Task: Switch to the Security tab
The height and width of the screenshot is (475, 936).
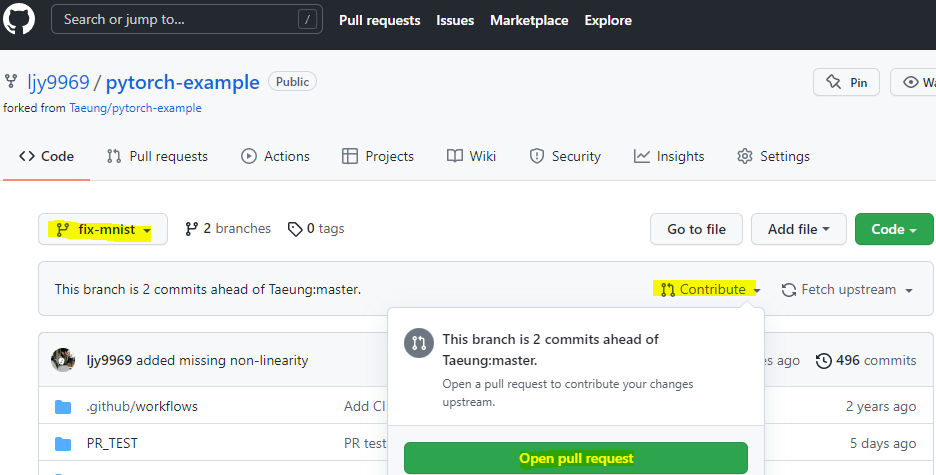Action: point(565,156)
